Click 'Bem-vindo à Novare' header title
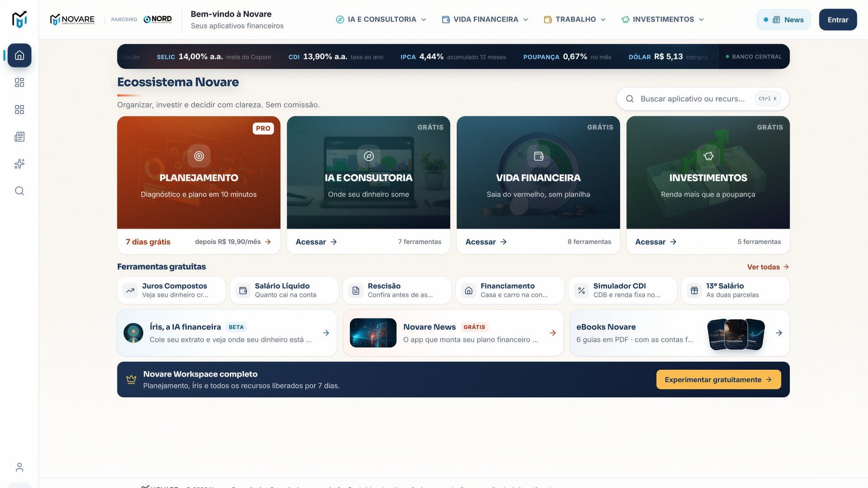The image size is (868, 488). 231,14
